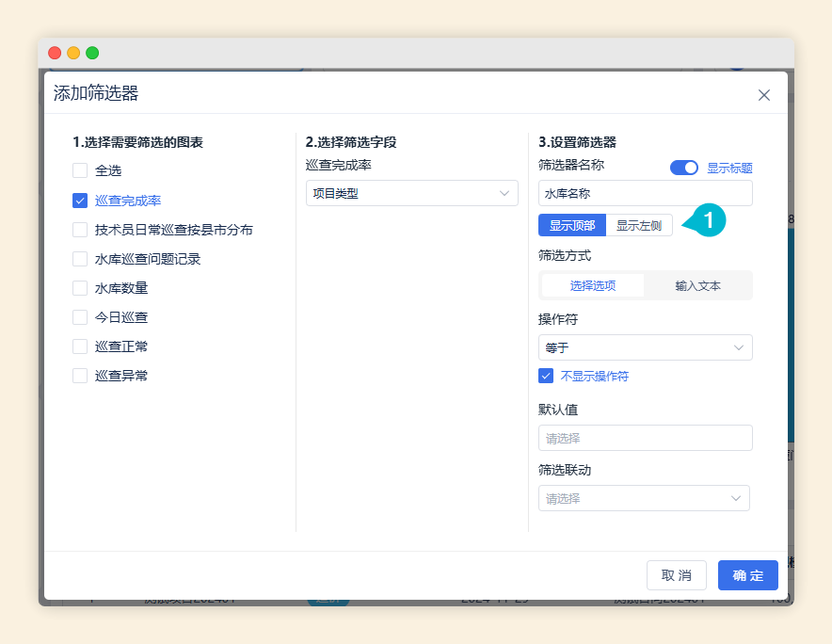
Task: Uncheck the 不显示操作符 checkbox
Action: pos(546,376)
